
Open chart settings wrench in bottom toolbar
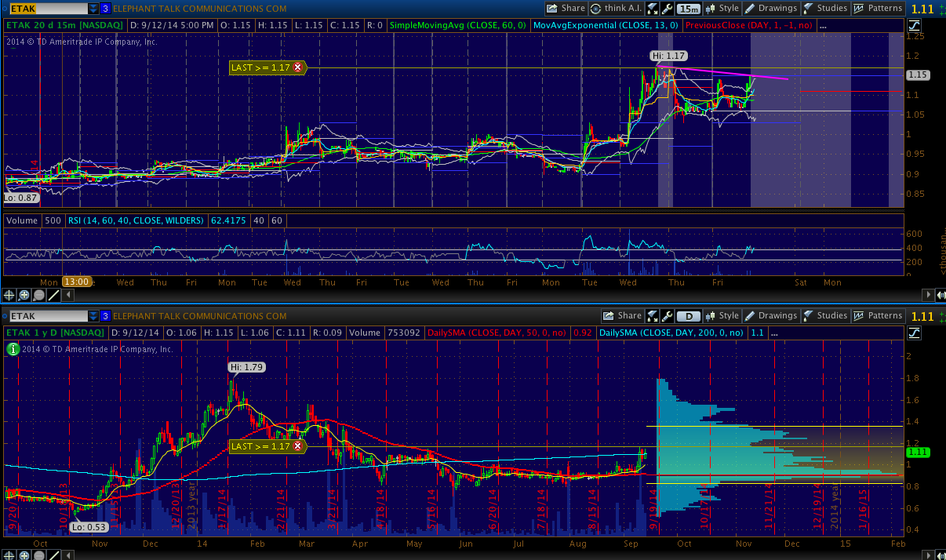(x=667, y=316)
